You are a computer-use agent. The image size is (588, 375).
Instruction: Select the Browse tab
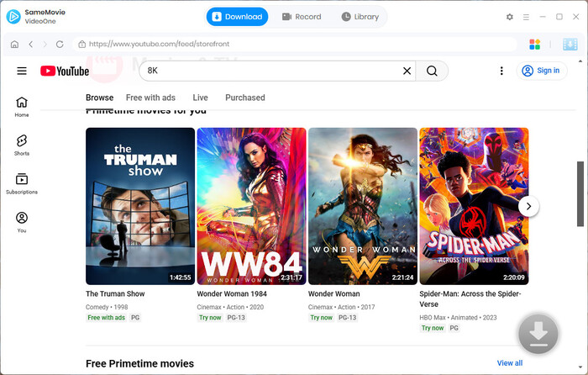click(99, 98)
